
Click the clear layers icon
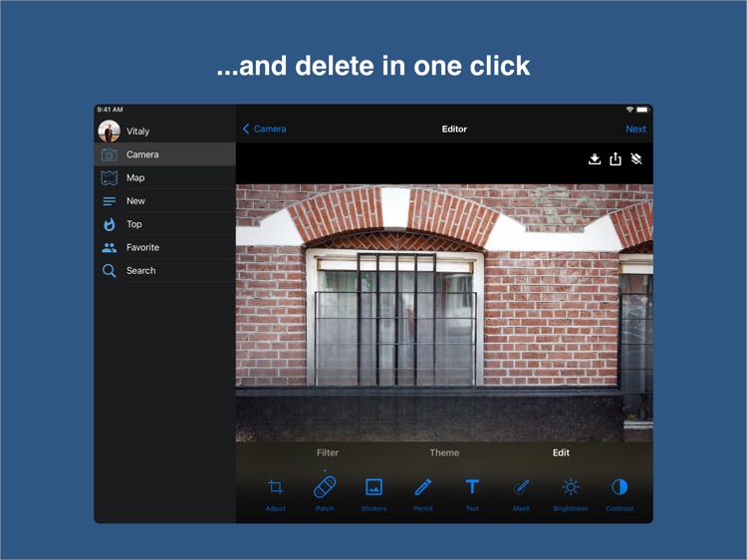coord(636,158)
